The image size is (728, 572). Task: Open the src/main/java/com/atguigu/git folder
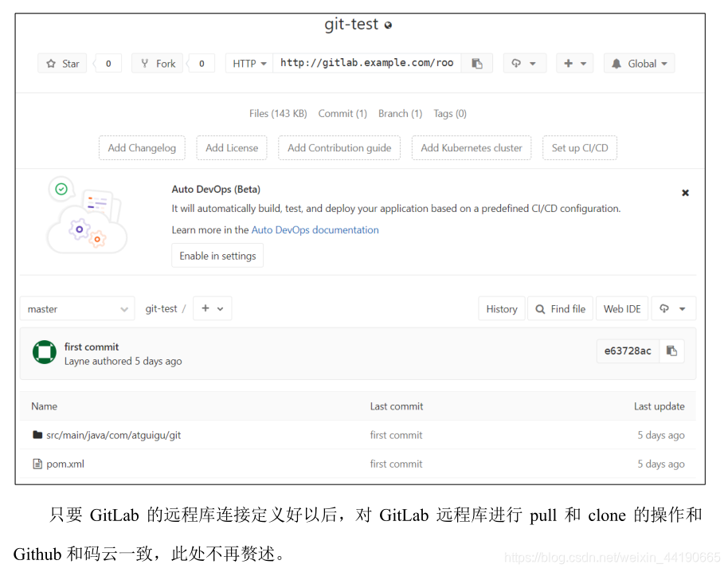[x=113, y=436]
